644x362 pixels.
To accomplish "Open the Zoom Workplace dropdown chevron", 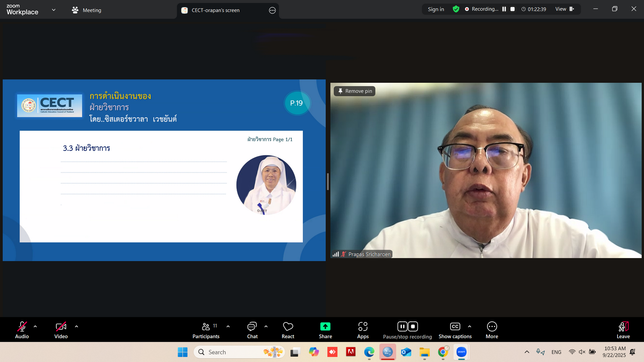I will click(54, 10).
